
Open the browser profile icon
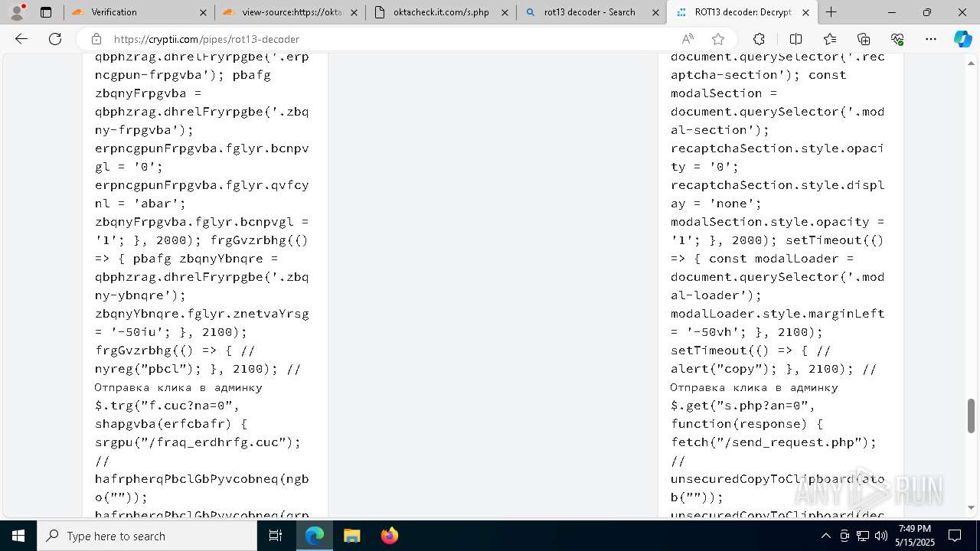[17, 12]
